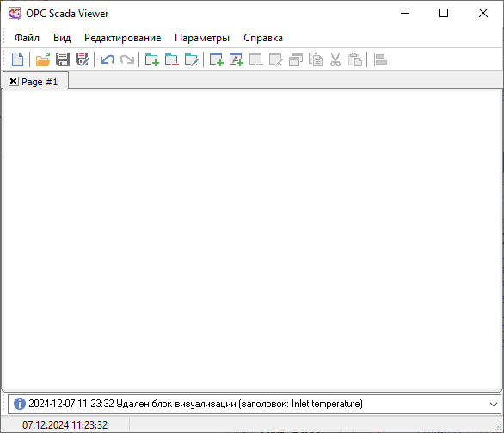
Task: Add a new page with the green-plus page icon
Action: [151, 59]
